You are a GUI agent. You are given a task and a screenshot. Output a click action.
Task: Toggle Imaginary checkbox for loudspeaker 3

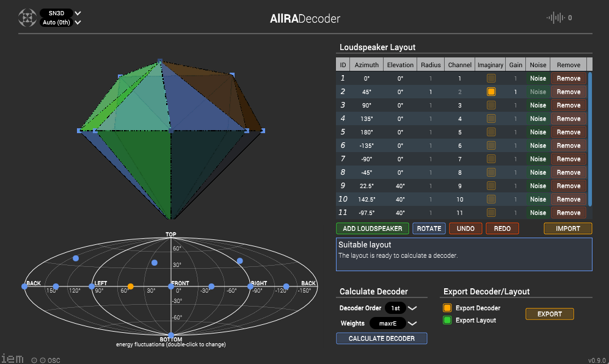491,105
